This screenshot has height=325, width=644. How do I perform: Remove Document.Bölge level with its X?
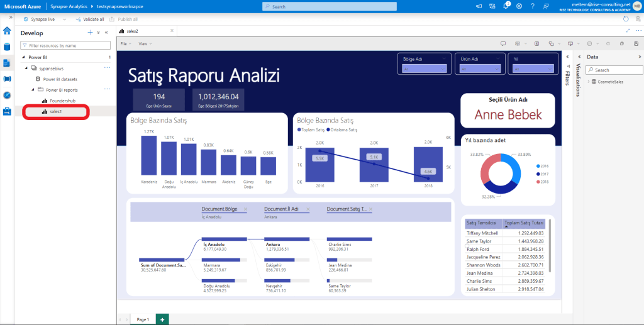point(245,209)
